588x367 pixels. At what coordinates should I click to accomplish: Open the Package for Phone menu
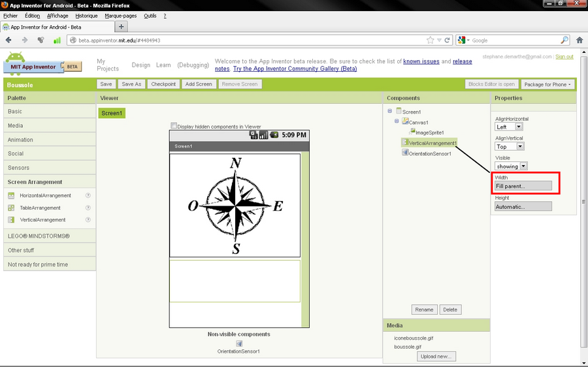(x=547, y=84)
